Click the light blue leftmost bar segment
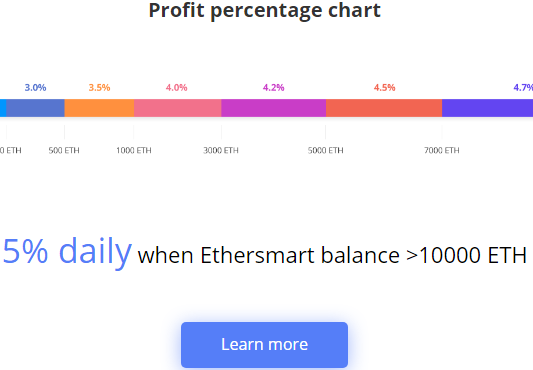The image size is (533, 370). (x=3, y=108)
